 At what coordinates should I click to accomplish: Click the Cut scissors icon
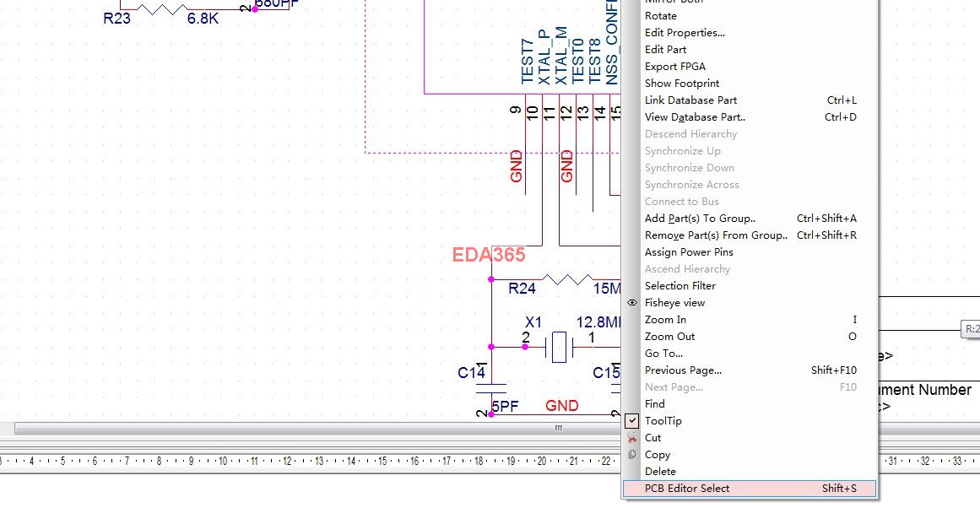[x=632, y=437]
